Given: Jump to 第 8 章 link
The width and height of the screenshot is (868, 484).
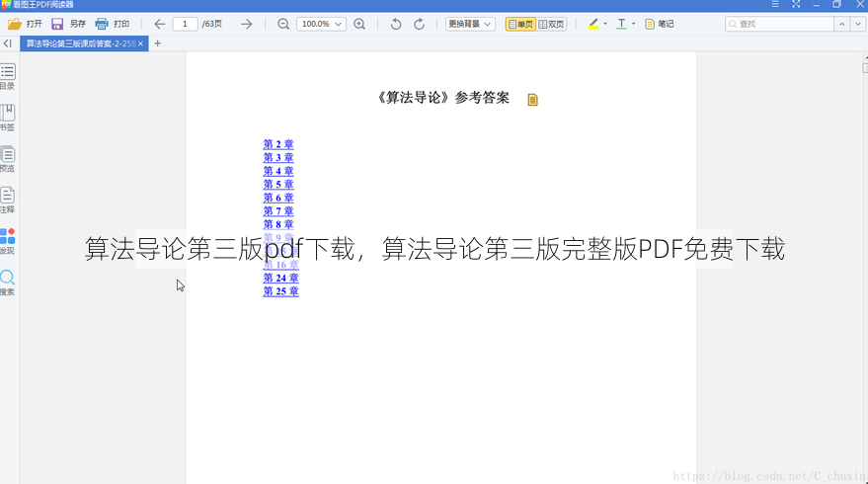Looking at the screenshot, I should tap(278, 223).
